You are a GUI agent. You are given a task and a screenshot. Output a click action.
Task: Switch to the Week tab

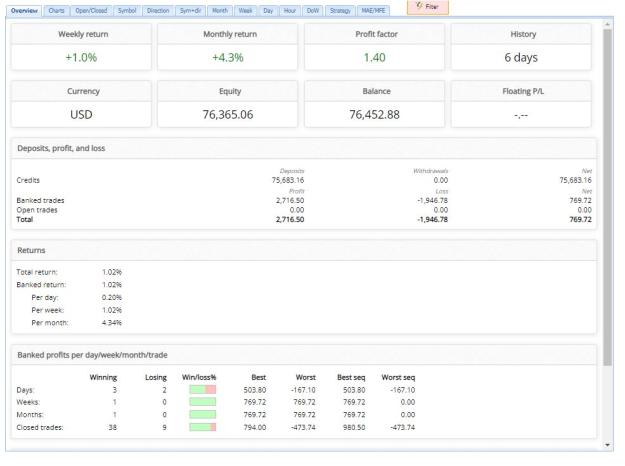246,11
